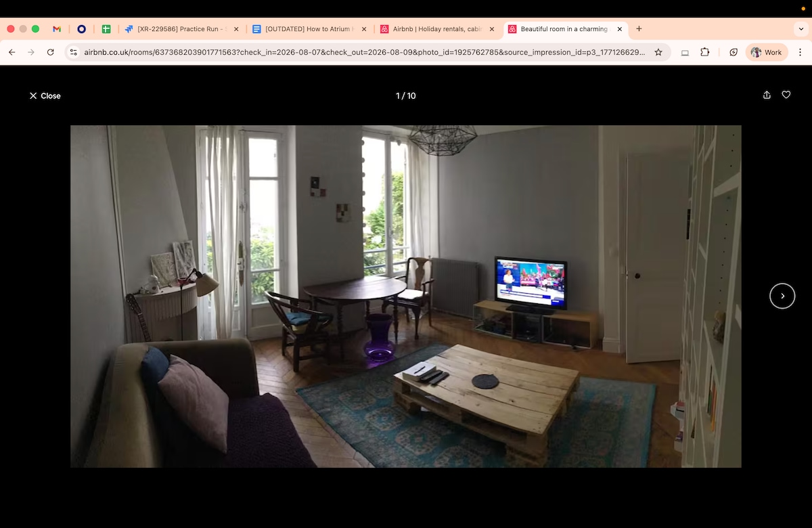The width and height of the screenshot is (812, 528).
Task: Open Chrome's three-dot menu
Action: pos(800,52)
